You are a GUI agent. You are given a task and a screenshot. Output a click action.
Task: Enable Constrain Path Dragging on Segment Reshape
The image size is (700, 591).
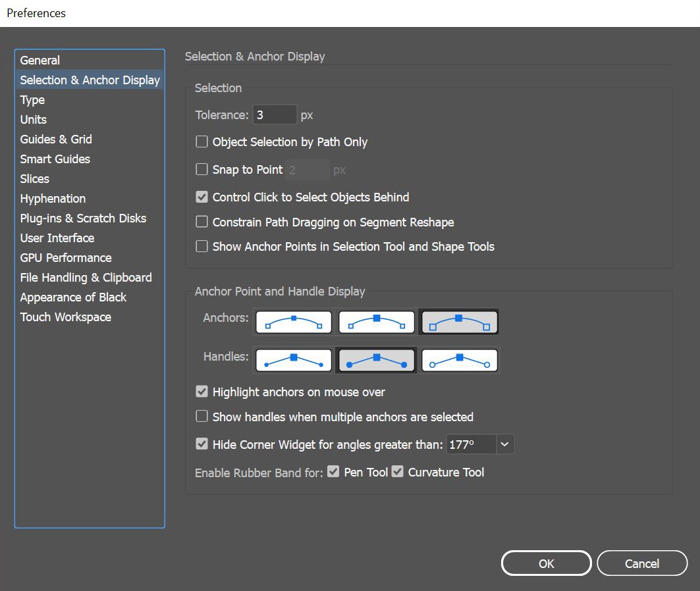tap(202, 222)
